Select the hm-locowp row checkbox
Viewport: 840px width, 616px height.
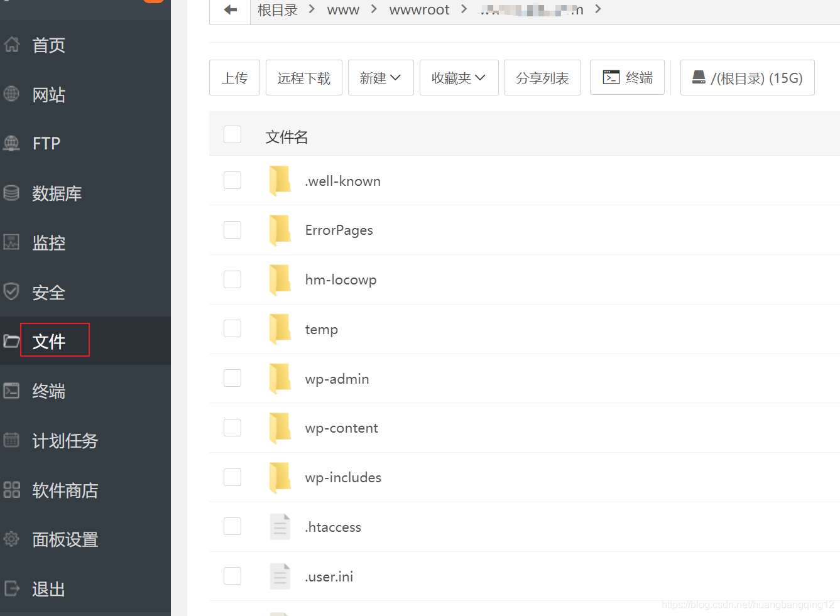pos(232,279)
